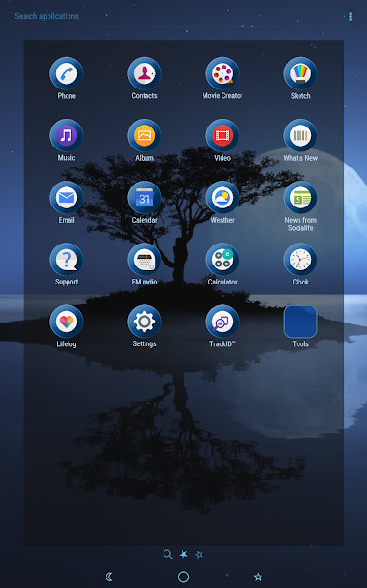Switch to the outlined star page indicator
367x588 pixels.
click(199, 555)
